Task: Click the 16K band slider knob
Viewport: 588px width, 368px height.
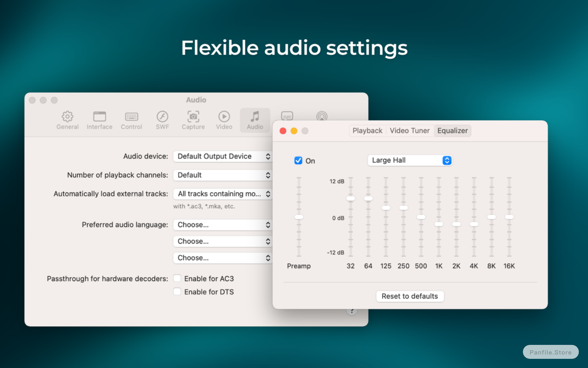Action: point(509,217)
